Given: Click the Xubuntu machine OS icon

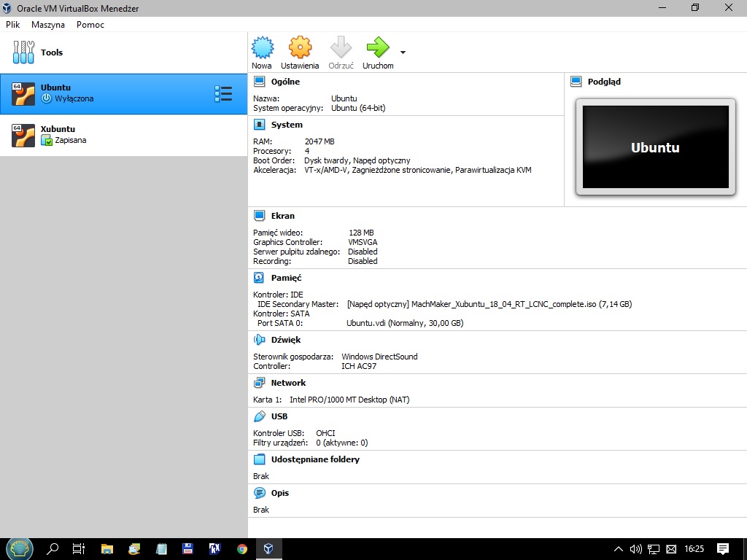Looking at the screenshot, I should tap(23, 135).
